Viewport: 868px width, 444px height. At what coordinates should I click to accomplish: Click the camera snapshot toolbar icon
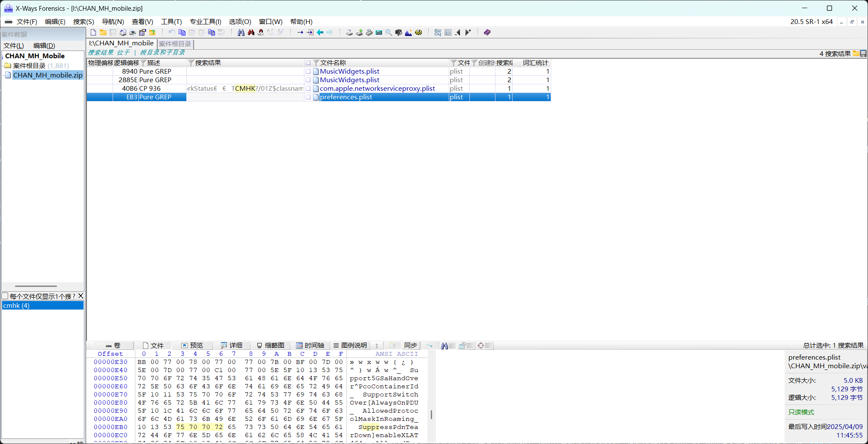click(399, 33)
